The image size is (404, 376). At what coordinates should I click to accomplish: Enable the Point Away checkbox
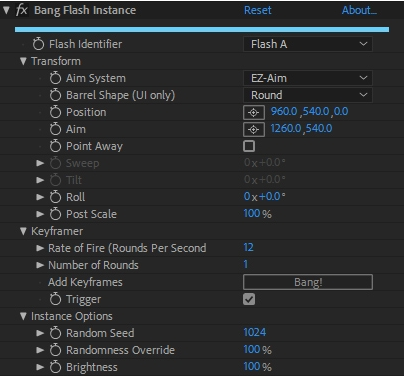[x=249, y=146]
